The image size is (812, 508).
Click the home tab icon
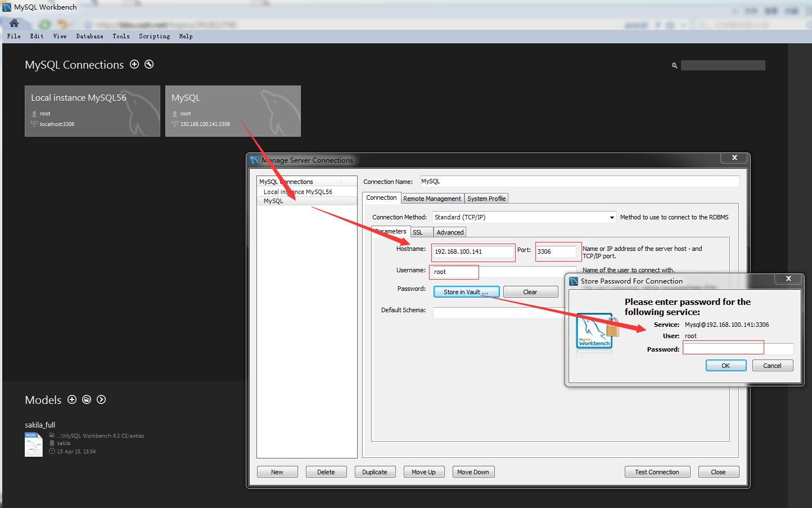(14, 23)
